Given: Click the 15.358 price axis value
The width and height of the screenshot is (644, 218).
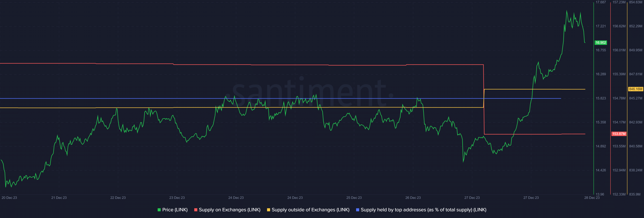Looking at the screenshot, I should click(x=601, y=122).
